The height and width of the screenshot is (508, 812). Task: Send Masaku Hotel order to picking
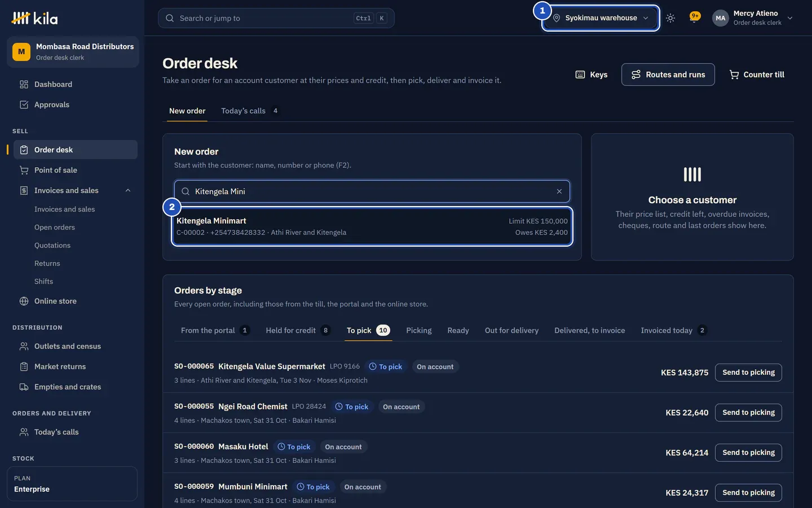[748, 453]
